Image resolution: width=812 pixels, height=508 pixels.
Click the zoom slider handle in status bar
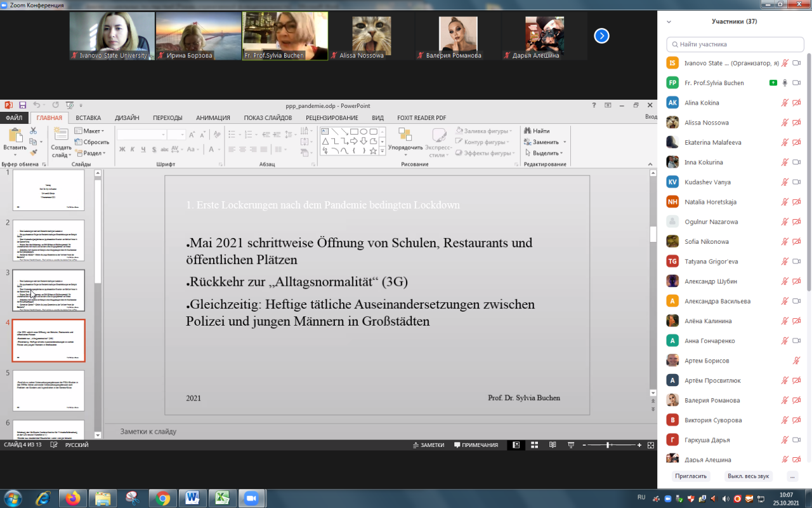click(608, 445)
